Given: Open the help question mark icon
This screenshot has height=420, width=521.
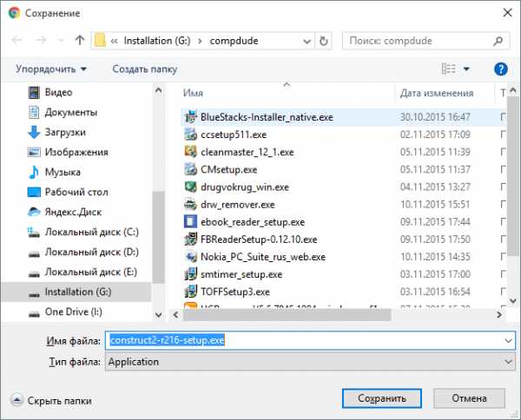Looking at the screenshot, I should click(x=501, y=69).
